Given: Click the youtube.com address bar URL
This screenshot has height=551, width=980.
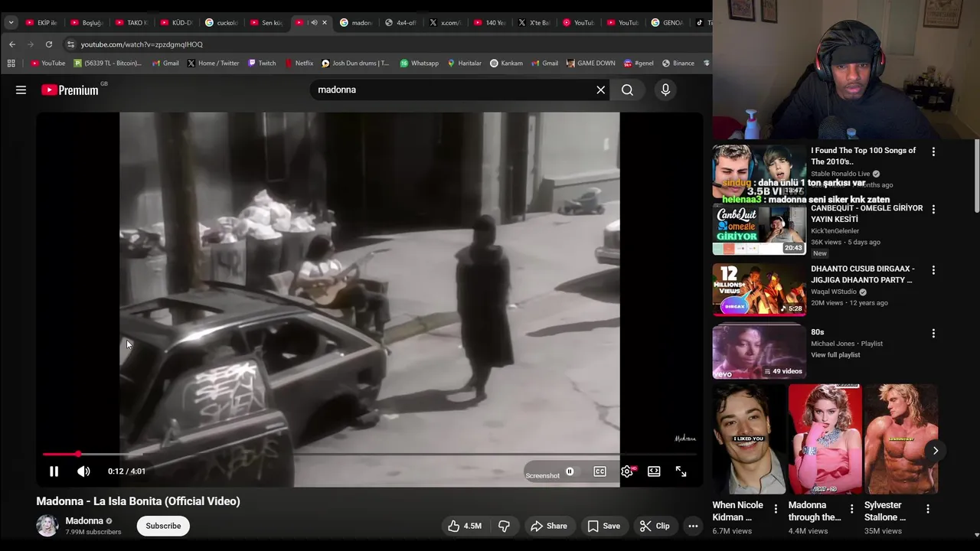Looking at the screenshot, I should pyautogui.click(x=142, y=44).
